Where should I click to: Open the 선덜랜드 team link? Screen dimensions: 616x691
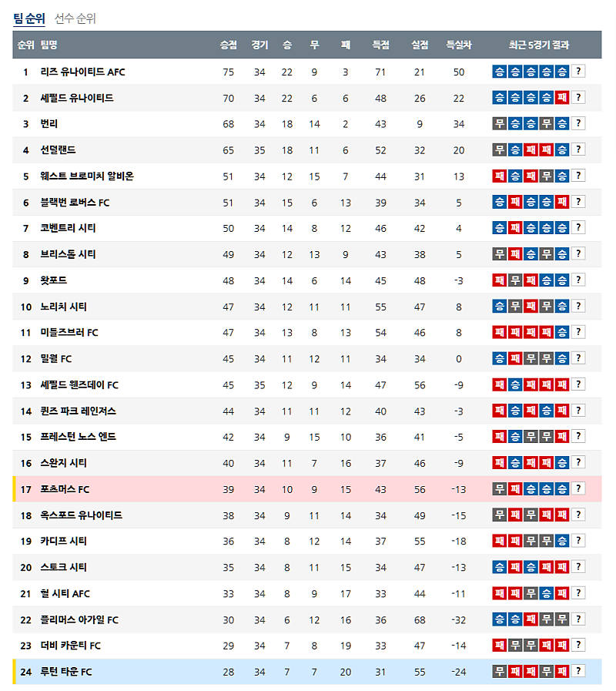[x=58, y=150]
